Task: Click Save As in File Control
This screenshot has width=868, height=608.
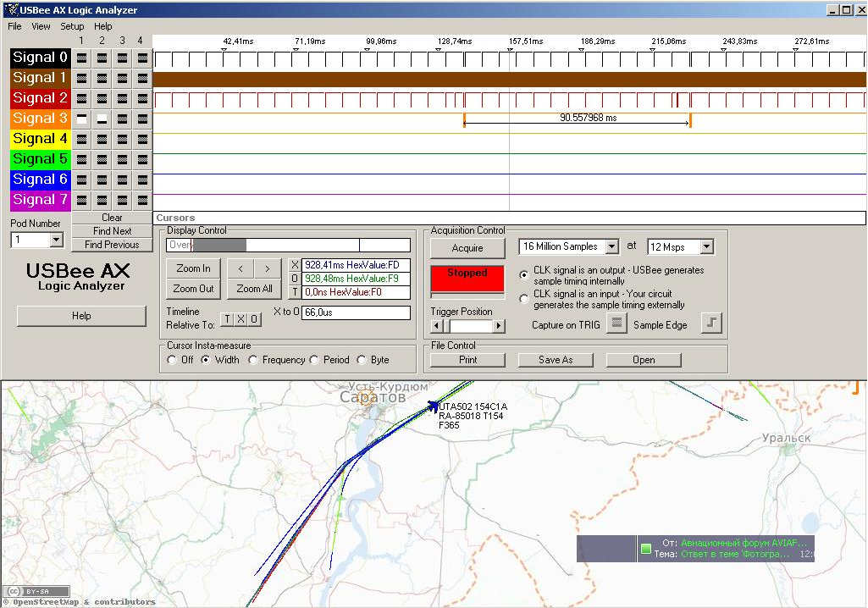Action: 556,360
